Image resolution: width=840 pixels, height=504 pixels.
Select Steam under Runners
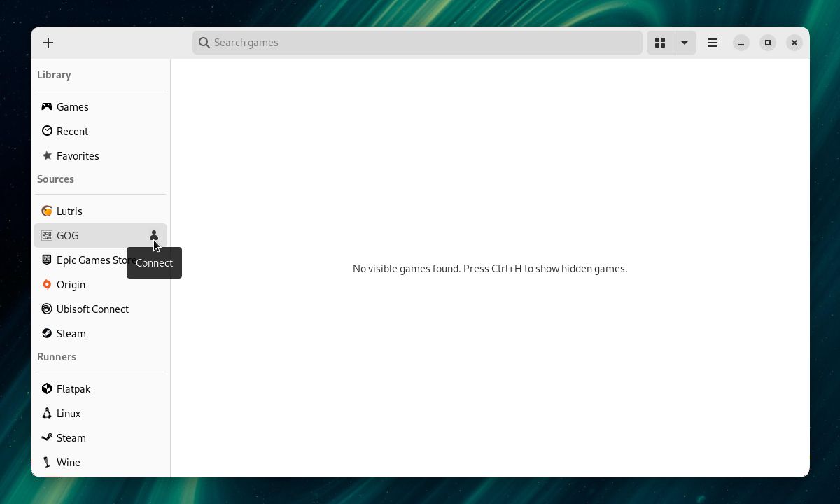100,437
